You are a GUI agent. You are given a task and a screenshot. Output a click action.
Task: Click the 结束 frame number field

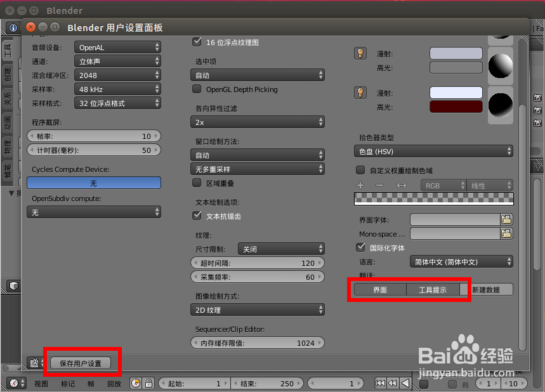click(x=266, y=383)
